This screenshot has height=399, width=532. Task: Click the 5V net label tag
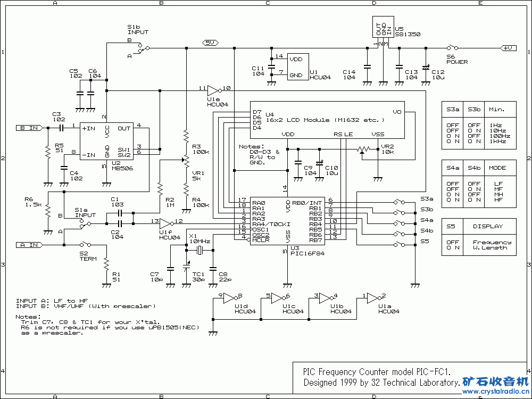210,43
